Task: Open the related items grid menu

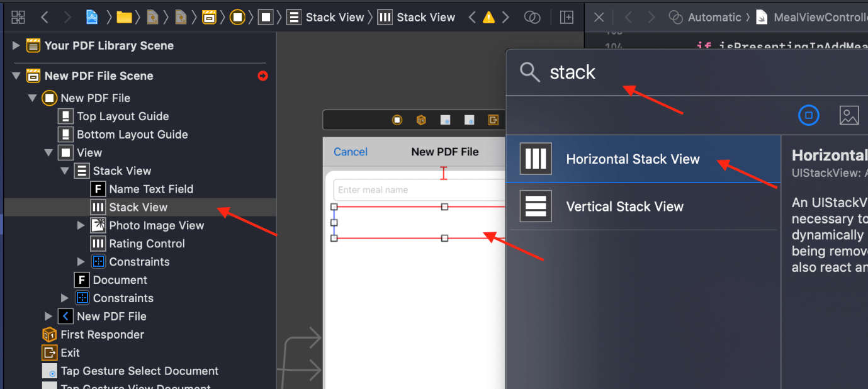Action: pyautogui.click(x=18, y=18)
